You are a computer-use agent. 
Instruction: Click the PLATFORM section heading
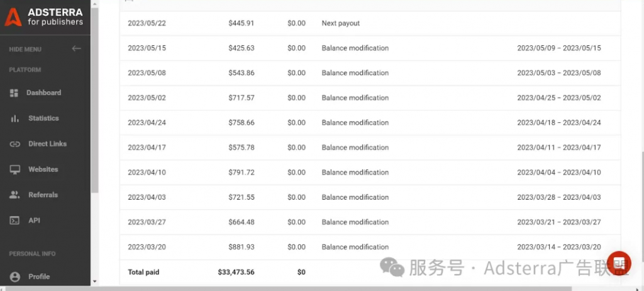[25, 70]
